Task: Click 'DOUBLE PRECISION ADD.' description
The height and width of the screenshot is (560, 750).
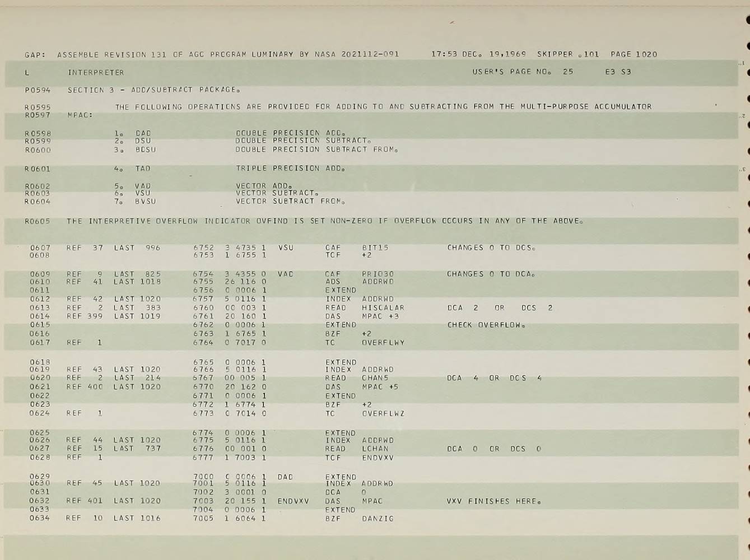Action: click(x=290, y=133)
